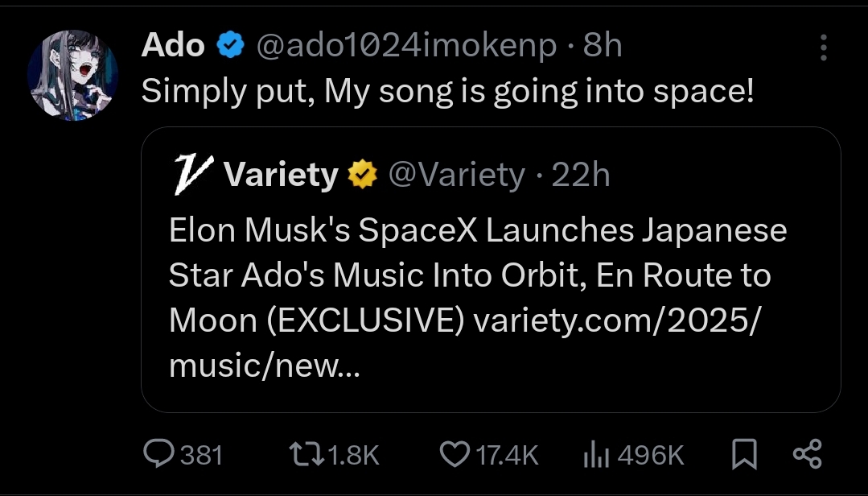
Task: Click the Variety display name
Action: [280, 173]
